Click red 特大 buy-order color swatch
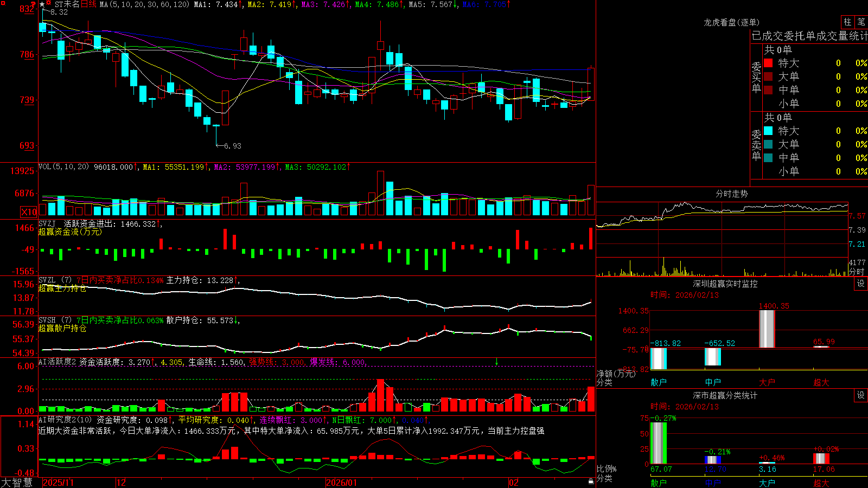Viewport: 868px width, 488px height. [x=768, y=63]
